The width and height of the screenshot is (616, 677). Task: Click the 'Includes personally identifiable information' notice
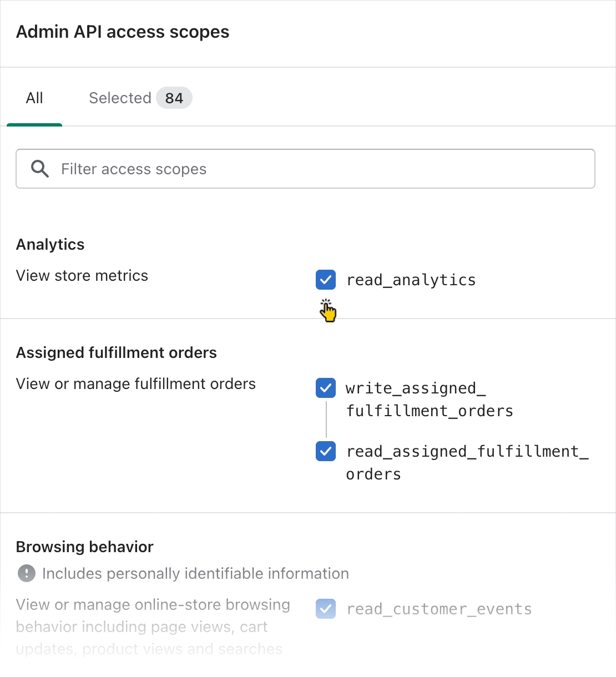pos(195,574)
